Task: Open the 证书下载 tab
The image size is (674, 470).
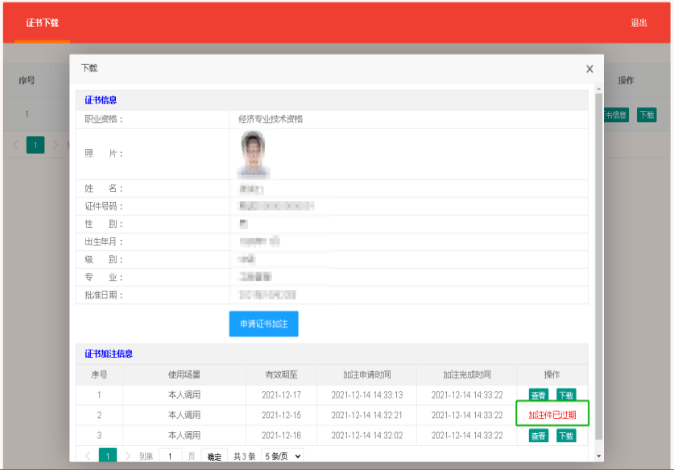Action: (x=42, y=23)
